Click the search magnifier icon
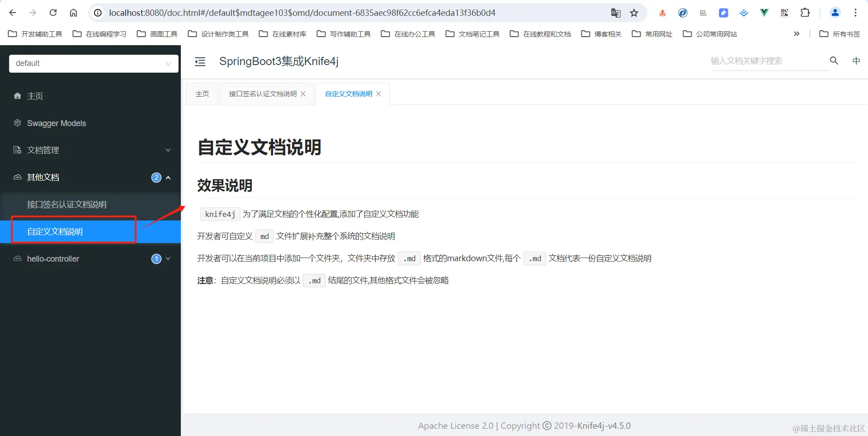This screenshot has width=868, height=436. 834,61
